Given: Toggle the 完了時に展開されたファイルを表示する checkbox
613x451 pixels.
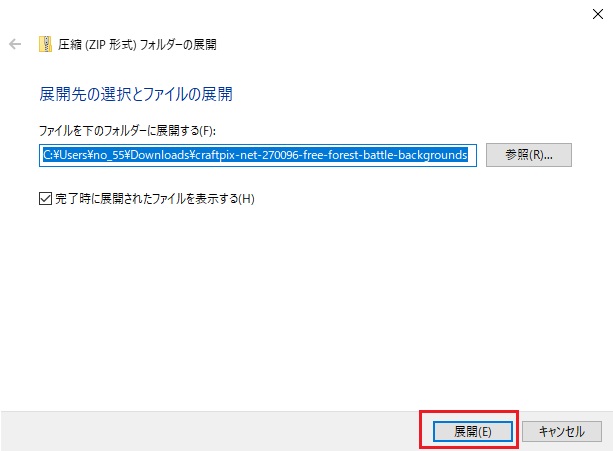Looking at the screenshot, I should (x=45, y=199).
